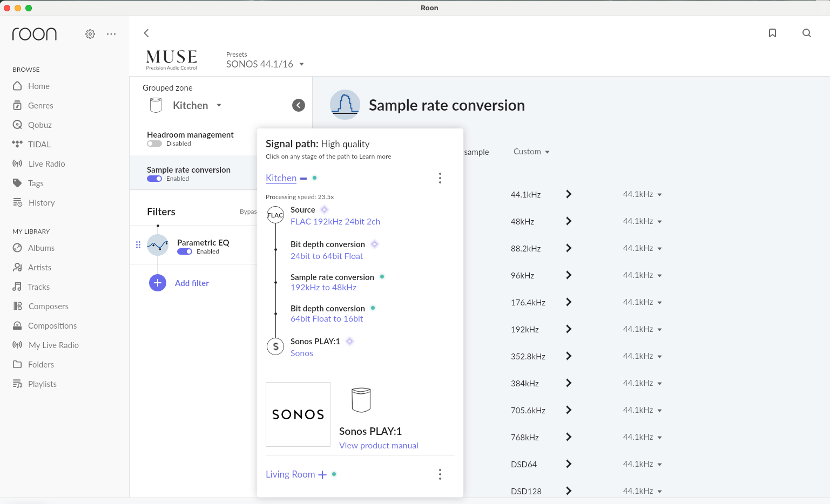Open output rate dropdown for 88.2kHz row
Image resolution: width=830 pixels, height=504 pixels.
(643, 248)
